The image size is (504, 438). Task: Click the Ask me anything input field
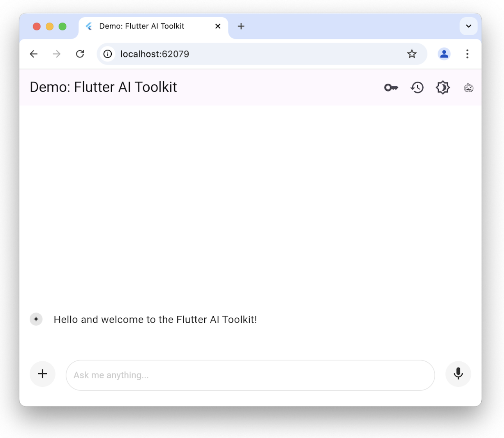pos(250,375)
